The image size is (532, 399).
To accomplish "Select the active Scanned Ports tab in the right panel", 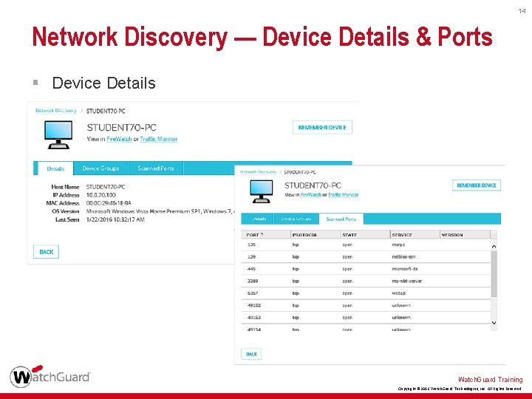I will pos(341,219).
